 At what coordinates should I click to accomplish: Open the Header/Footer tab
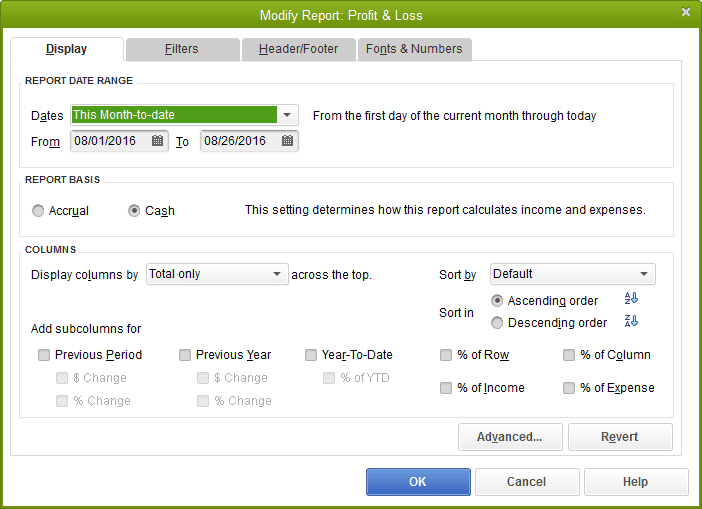click(298, 49)
